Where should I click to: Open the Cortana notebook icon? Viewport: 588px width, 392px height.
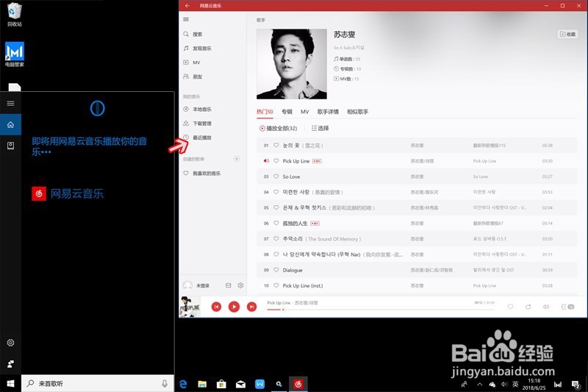(x=10, y=146)
